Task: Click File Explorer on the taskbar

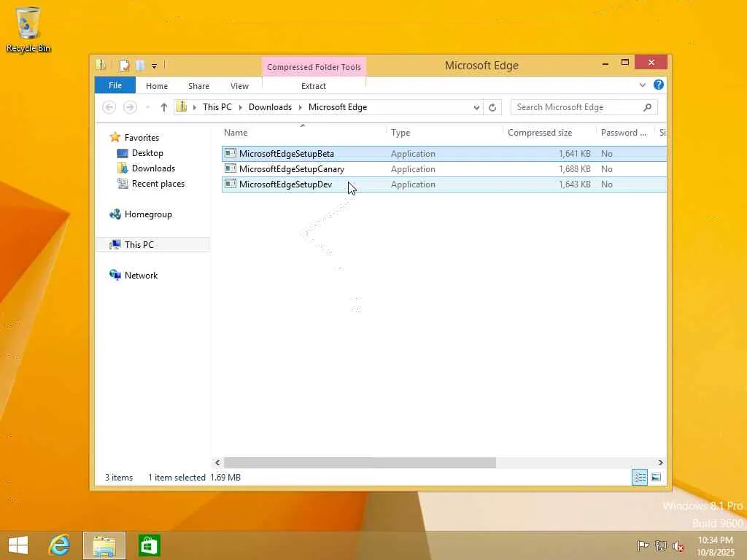Action: (104, 545)
